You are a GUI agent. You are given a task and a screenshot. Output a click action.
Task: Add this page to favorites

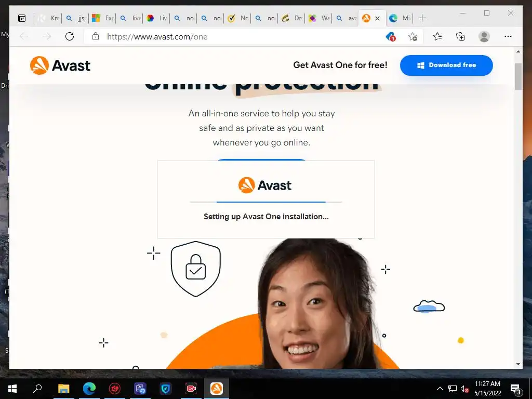click(413, 37)
